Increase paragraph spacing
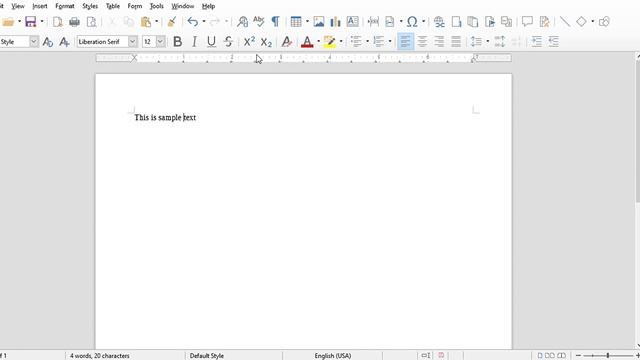The width and height of the screenshot is (640, 360). pyautogui.click(x=500, y=42)
